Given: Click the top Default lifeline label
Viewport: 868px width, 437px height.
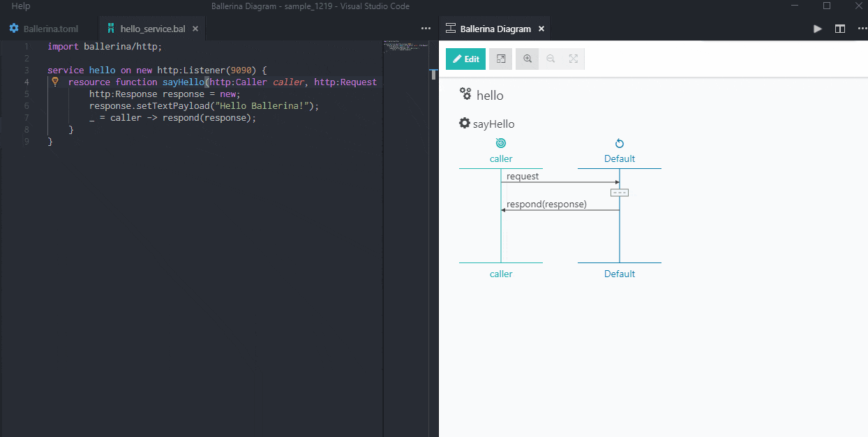Looking at the screenshot, I should [620, 159].
